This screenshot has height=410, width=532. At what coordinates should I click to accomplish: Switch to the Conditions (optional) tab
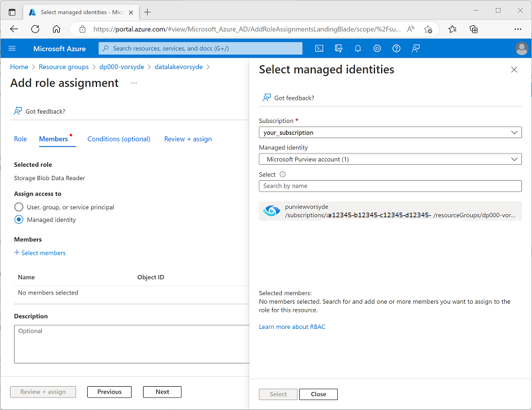(x=119, y=139)
